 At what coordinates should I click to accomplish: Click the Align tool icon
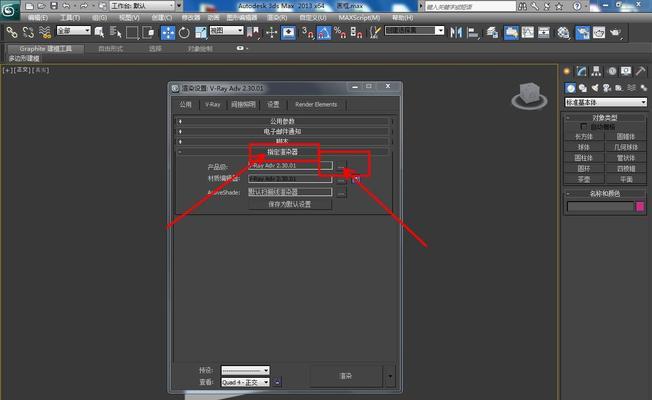click(x=473, y=32)
